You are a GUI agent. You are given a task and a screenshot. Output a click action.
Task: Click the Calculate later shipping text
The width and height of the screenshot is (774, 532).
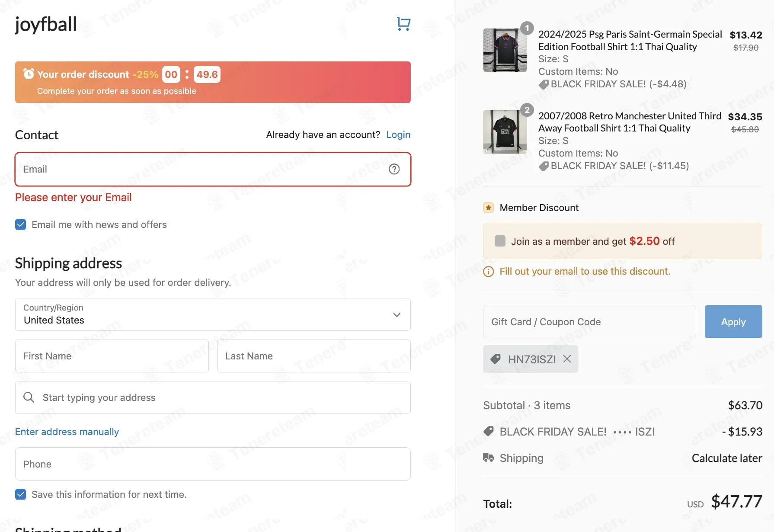pyautogui.click(x=727, y=458)
